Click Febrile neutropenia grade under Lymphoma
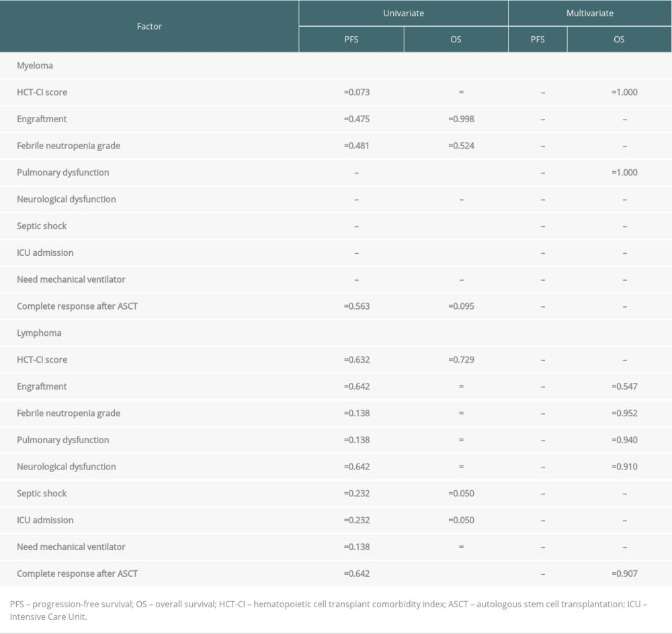 (69, 413)
